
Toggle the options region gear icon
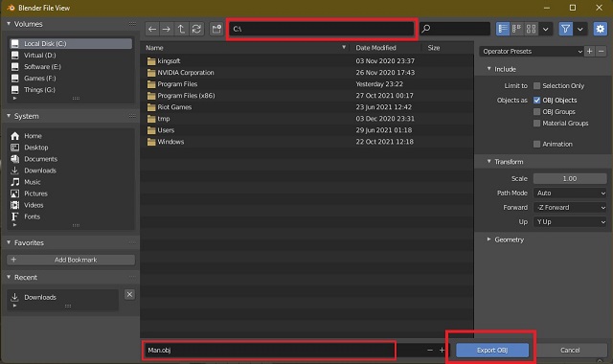pos(601,29)
